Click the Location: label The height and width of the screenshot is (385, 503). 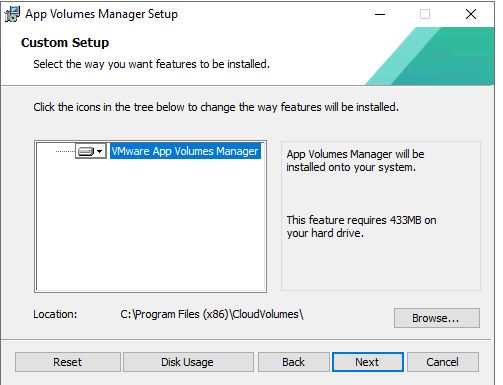pyautogui.click(x=55, y=314)
